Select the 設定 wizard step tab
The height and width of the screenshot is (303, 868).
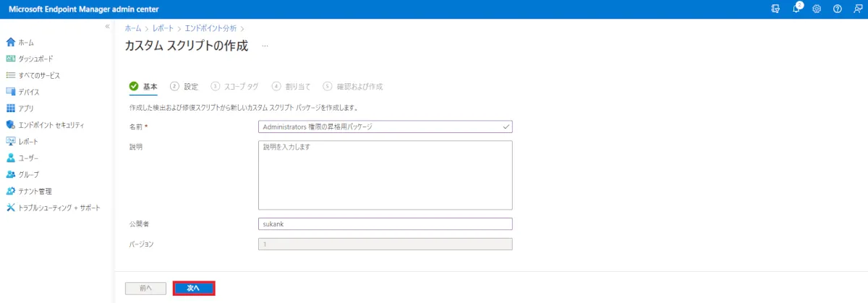tap(184, 86)
